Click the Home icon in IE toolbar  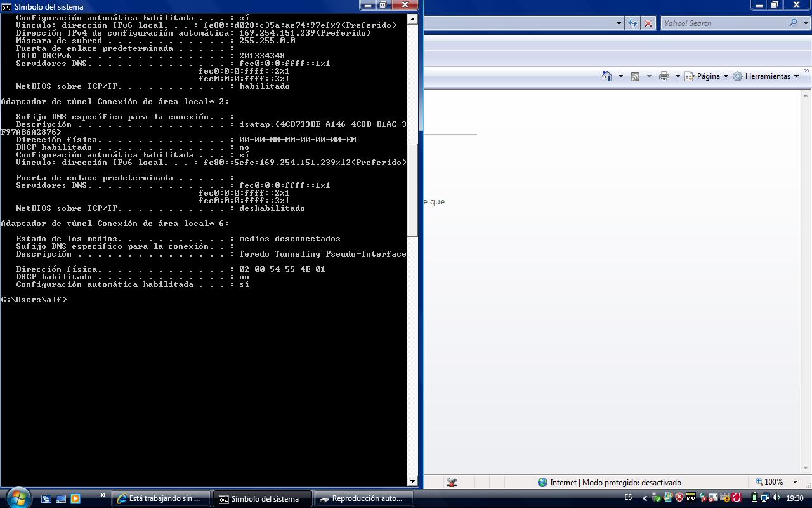coord(607,76)
